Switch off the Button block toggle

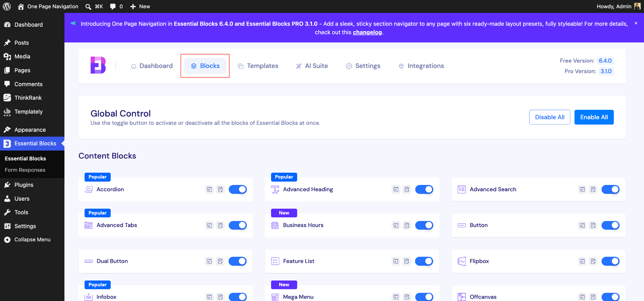point(610,225)
